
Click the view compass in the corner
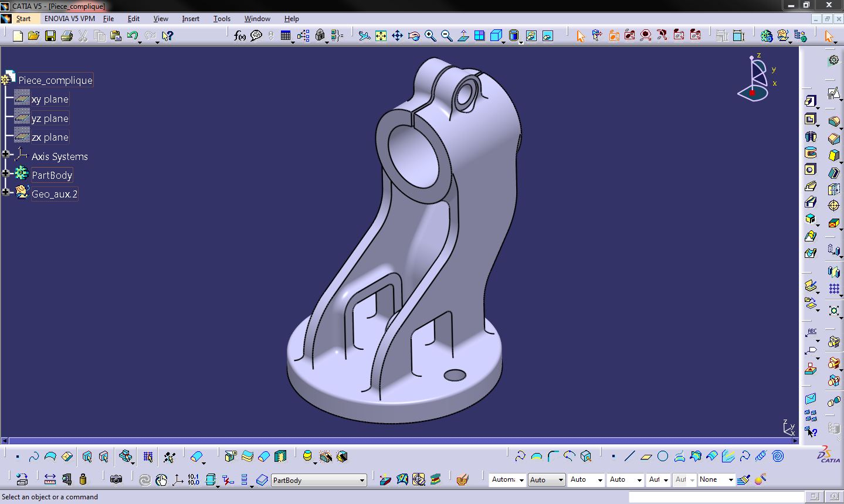pos(757,78)
